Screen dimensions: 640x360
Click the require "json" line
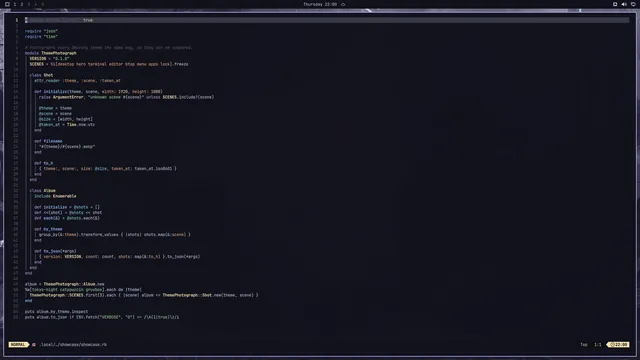41,31
